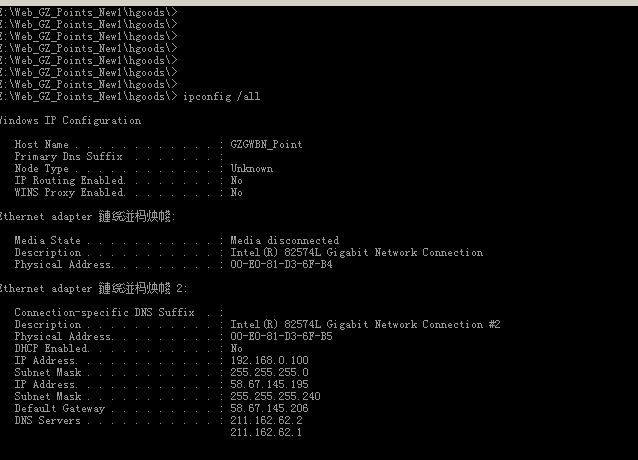
Task: Click the Windows IP Configuration heading
Action: click(x=70, y=120)
